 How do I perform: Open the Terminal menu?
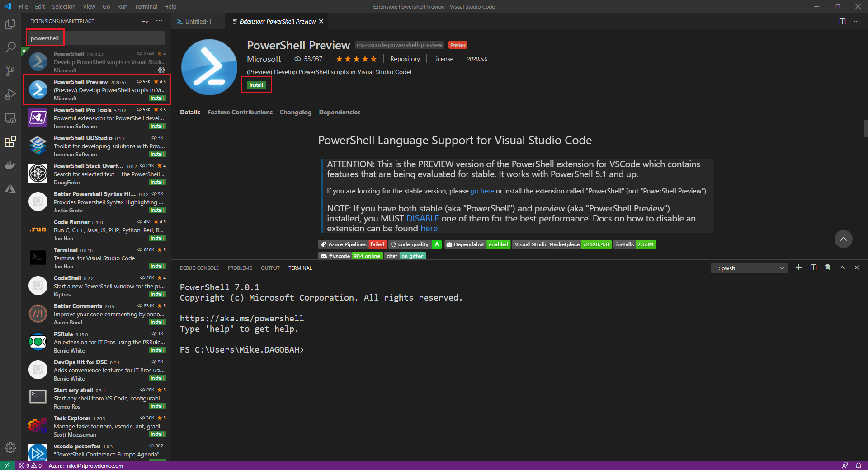click(x=146, y=6)
